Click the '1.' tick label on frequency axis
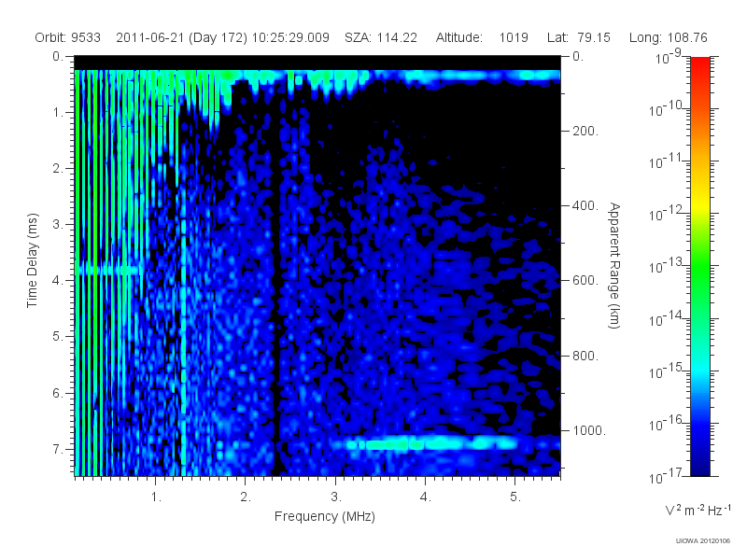This screenshot has height=560, width=747. 156,497
